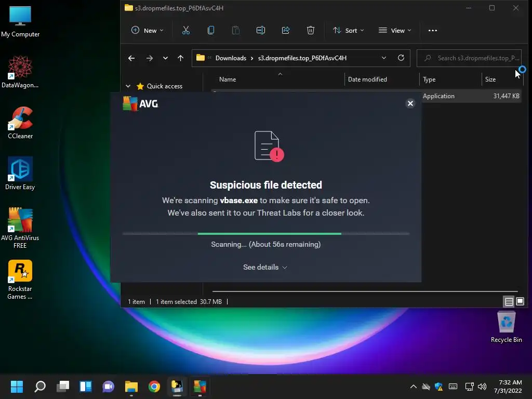Open the New item menu in File Explorer
The width and height of the screenshot is (532, 399).
[147, 31]
